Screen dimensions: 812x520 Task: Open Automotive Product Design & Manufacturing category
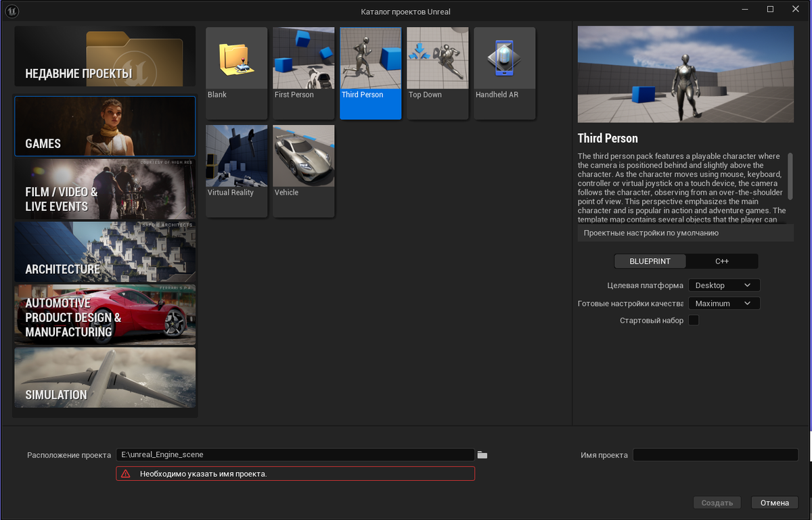coord(105,314)
